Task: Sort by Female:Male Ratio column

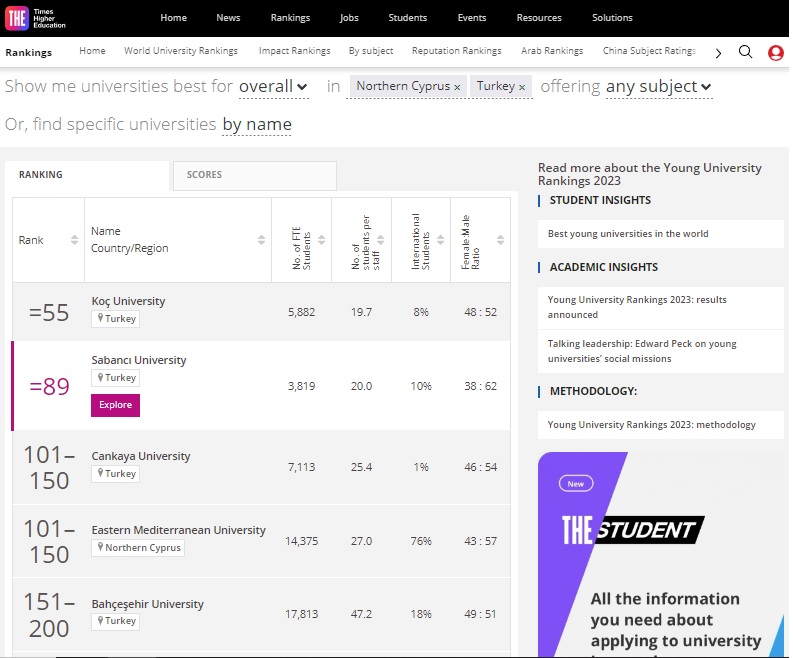Action: pyautogui.click(x=497, y=240)
